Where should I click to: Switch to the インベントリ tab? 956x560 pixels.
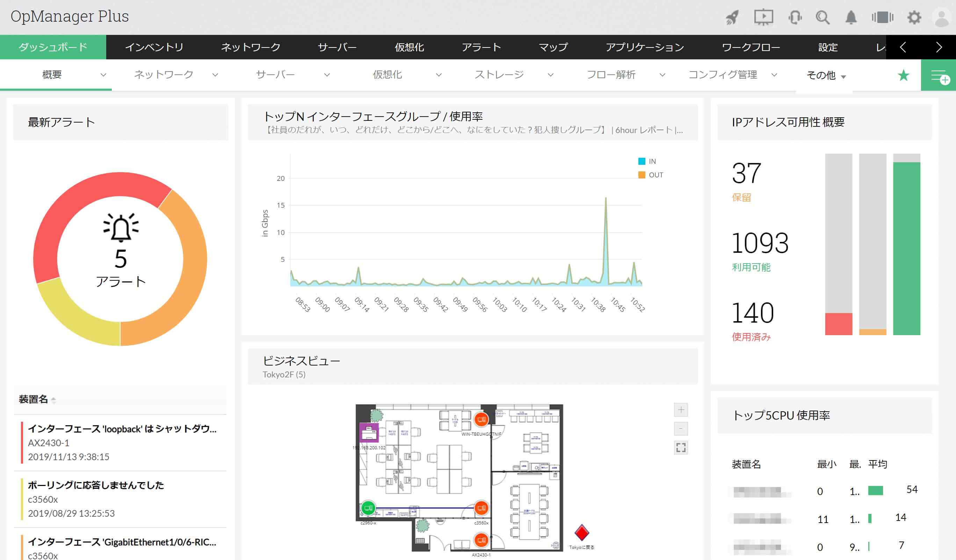point(154,47)
